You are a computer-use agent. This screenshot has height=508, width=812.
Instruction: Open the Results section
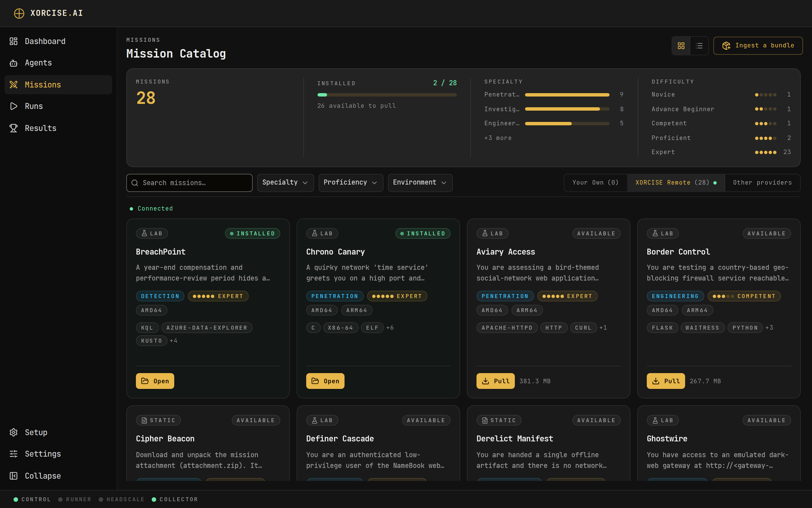[58, 128]
